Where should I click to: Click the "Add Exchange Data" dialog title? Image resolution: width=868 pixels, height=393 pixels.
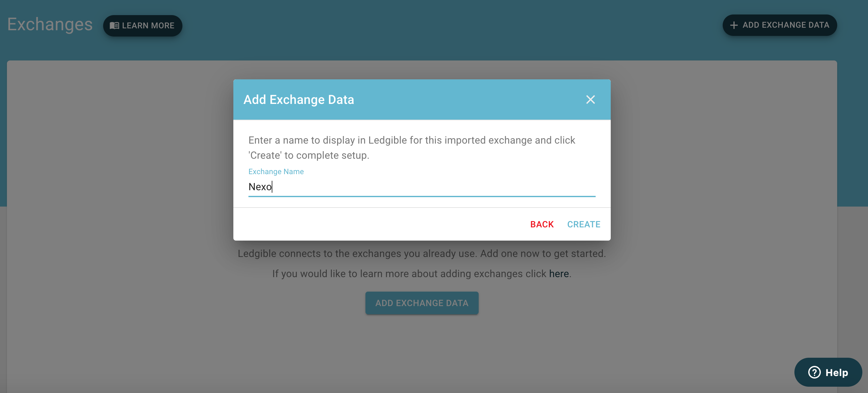[298, 100]
